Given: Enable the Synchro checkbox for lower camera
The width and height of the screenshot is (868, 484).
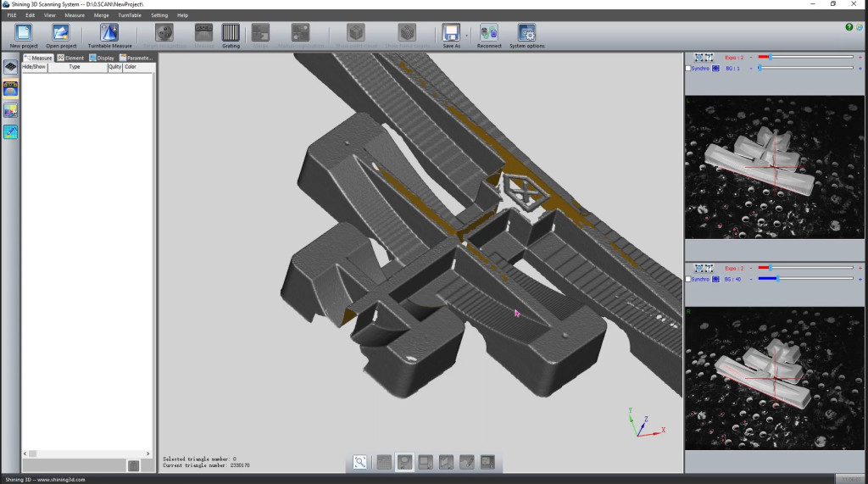Looking at the screenshot, I should 688,279.
